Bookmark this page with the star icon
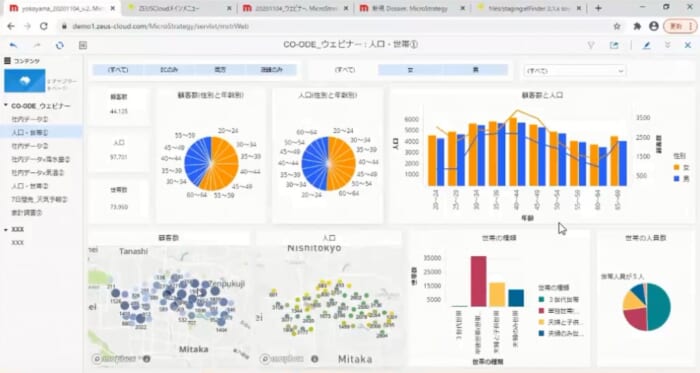Viewport: 700px width, 373px height. tap(617, 26)
